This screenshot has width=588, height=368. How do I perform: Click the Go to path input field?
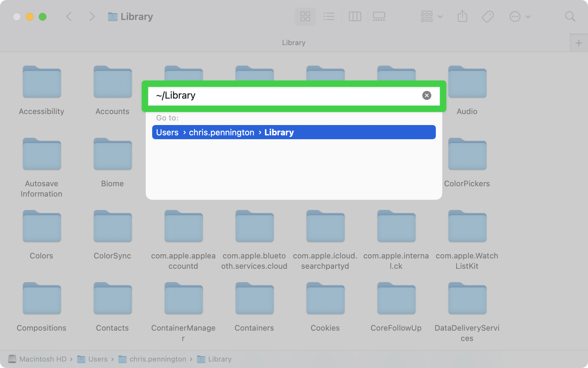click(284, 96)
